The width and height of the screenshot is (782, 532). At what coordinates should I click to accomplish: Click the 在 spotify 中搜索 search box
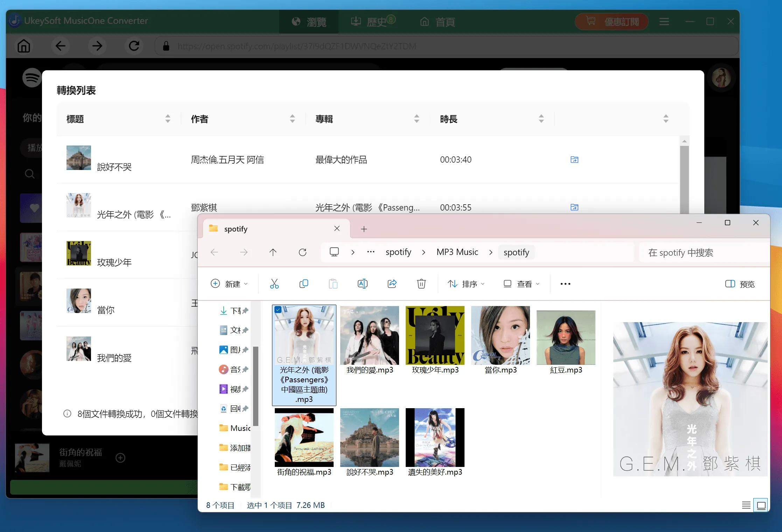coord(704,253)
